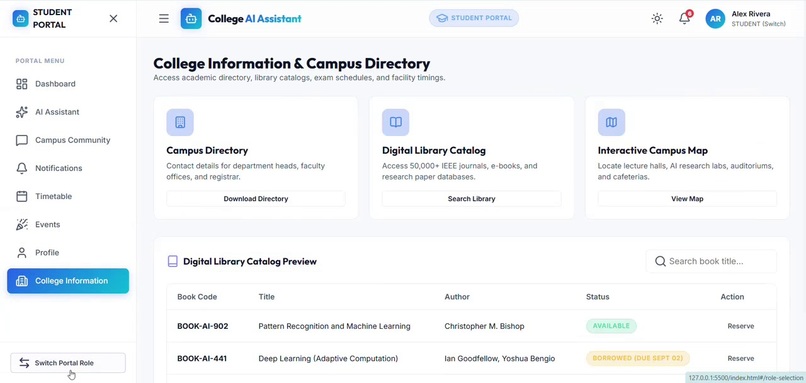Click the College AI Assistant robot logo

191,19
